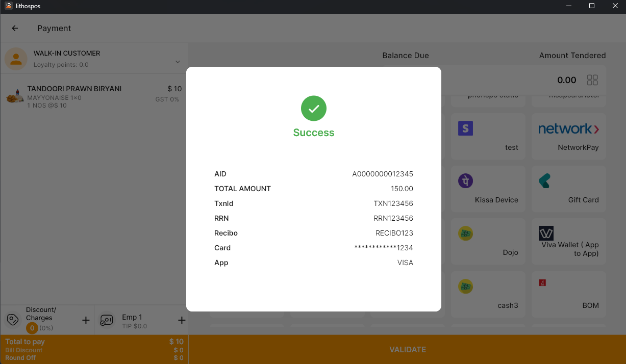626x364 pixels.
Task: Choose the cash3 payment tile
Action: point(488,294)
